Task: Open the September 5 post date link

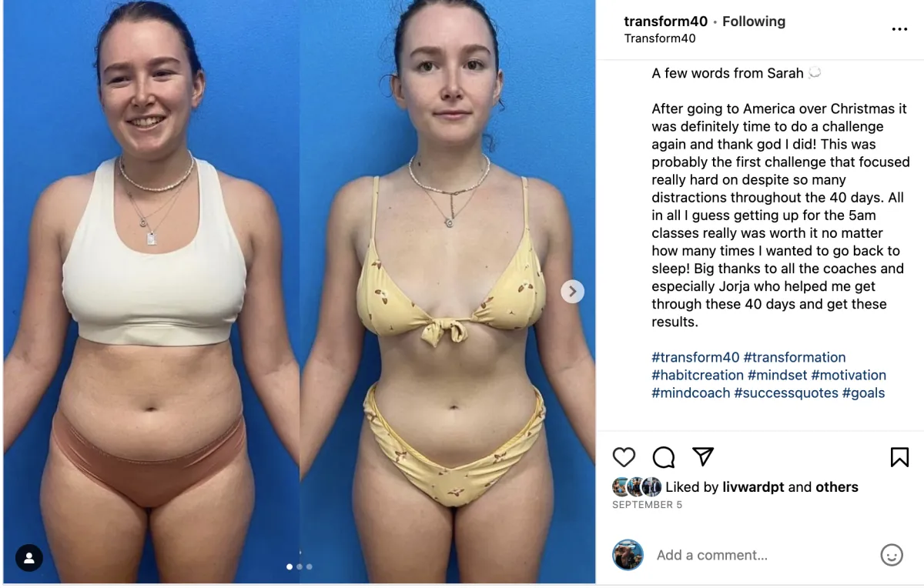Action: [647, 505]
